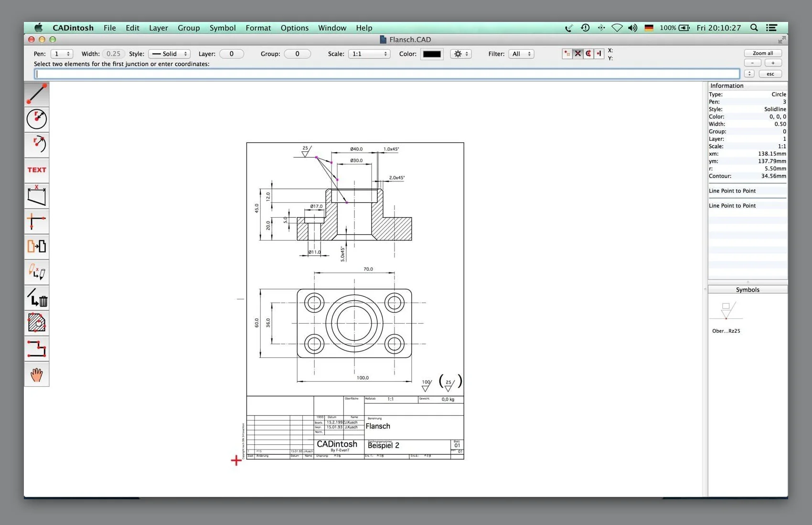Click the second Line Point to Point entry
This screenshot has height=525, width=812.
pos(732,206)
